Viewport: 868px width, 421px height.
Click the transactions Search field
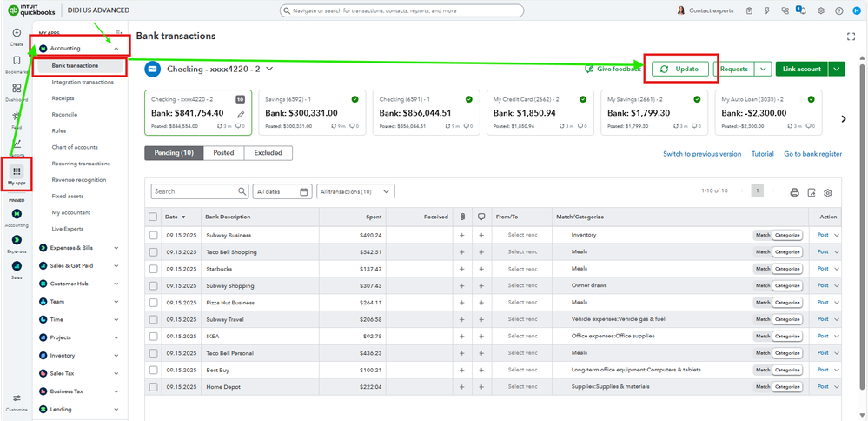click(x=195, y=191)
